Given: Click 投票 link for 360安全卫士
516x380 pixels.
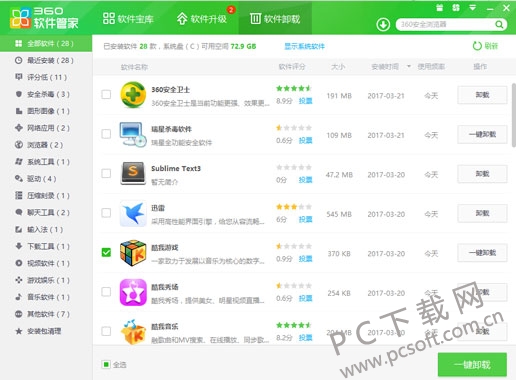Looking at the screenshot, I should click(305, 101).
